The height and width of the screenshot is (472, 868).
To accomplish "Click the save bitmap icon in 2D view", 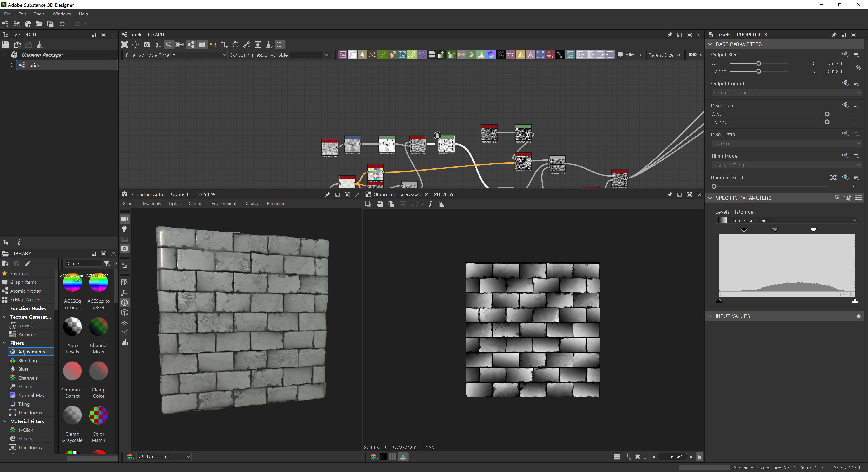I will click(x=380, y=204).
